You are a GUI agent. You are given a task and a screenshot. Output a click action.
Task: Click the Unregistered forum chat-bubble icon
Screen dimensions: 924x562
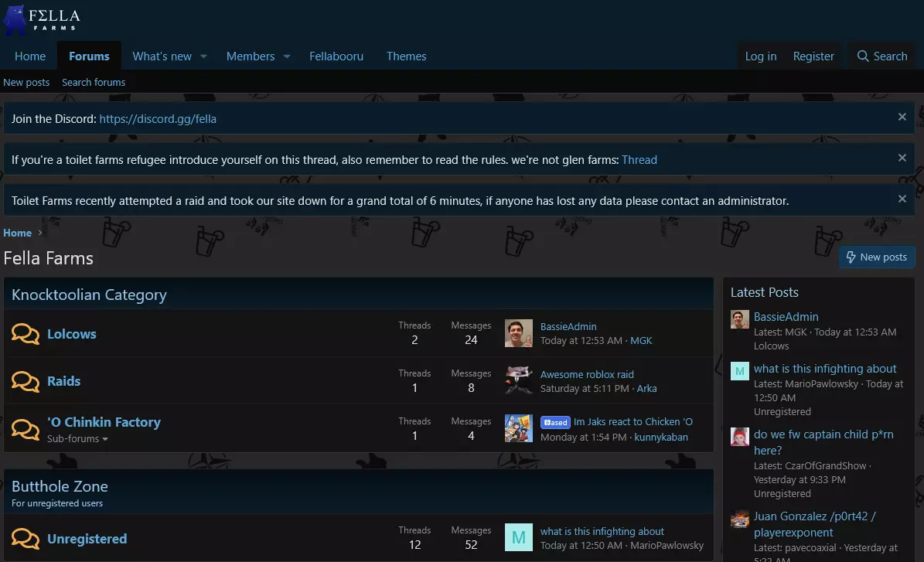click(26, 539)
